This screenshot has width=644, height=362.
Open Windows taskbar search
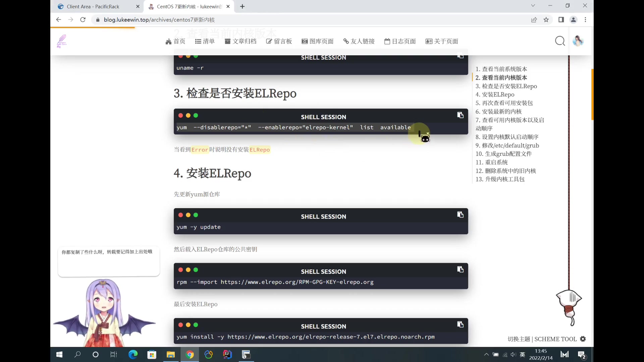[77, 355]
